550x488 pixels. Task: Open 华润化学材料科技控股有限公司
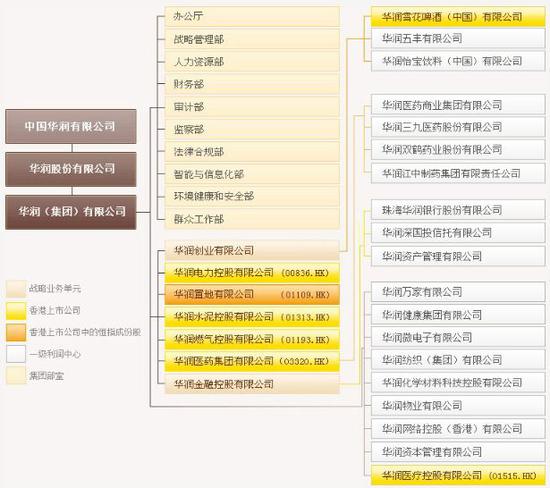(458, 382)
